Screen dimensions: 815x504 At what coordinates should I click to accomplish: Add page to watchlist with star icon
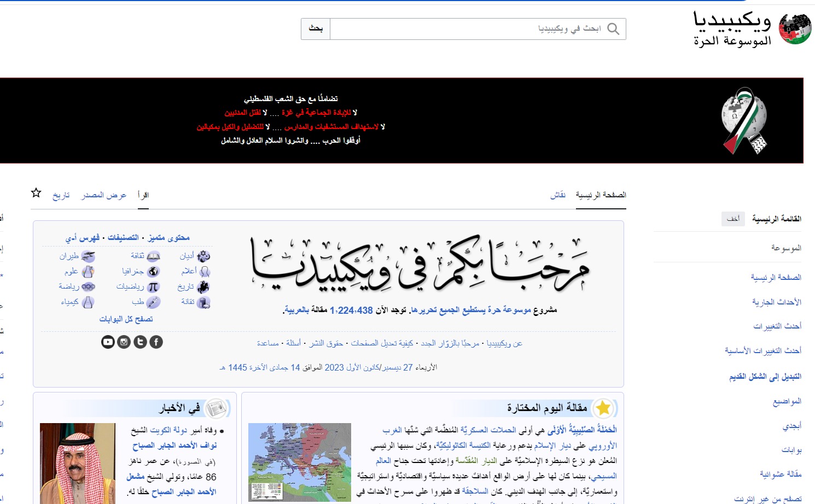pos(36,193)
